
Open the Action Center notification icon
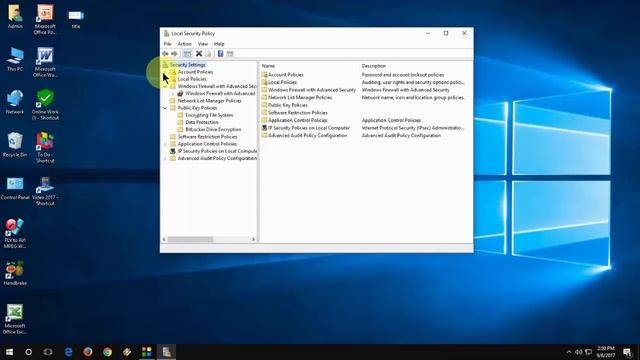point(627,352)
